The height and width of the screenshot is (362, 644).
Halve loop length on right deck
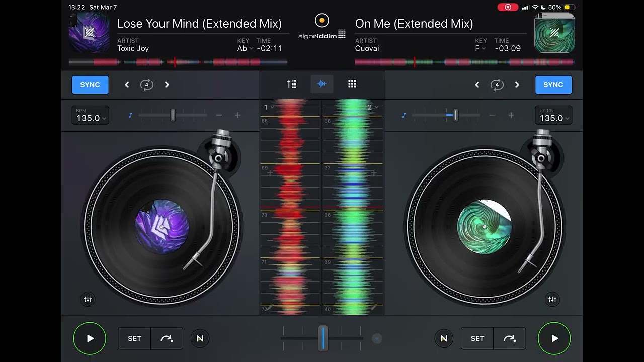477,85
